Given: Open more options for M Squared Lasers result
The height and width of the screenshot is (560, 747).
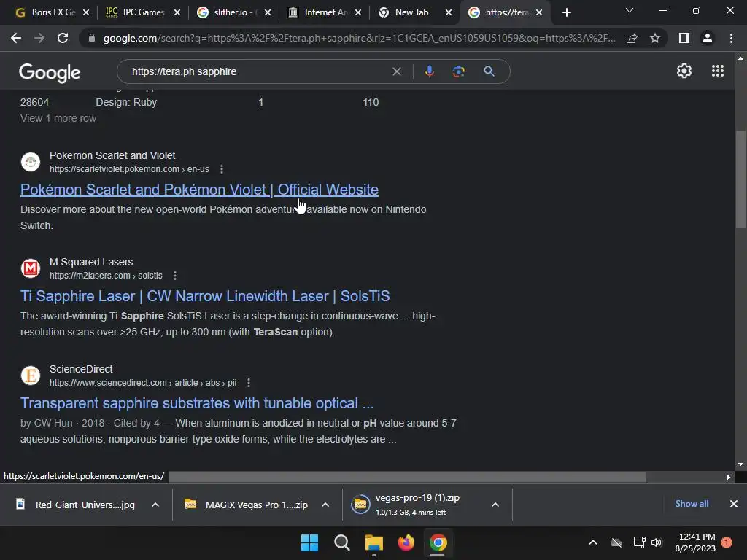Looking at the screenshot, I should point(175,276).
